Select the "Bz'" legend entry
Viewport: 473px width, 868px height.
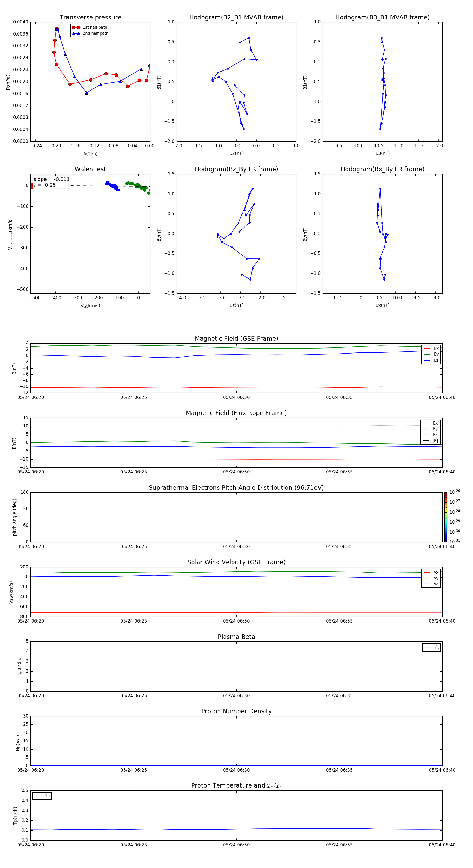(x=431, y=435)
